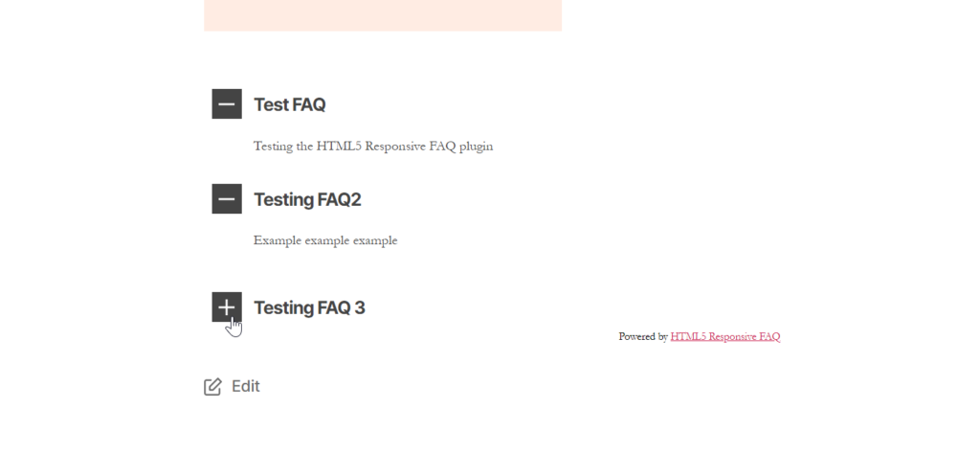
Task: Click the pencil Edit icon
Action: point(212,387)
